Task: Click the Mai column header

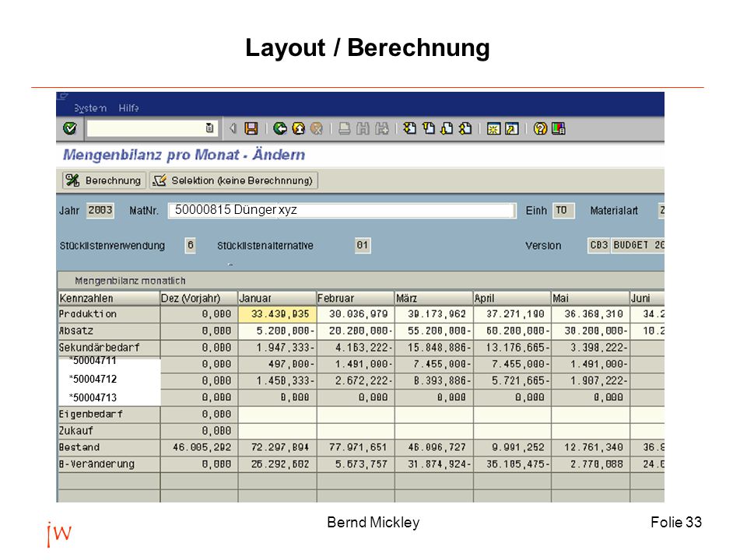Action: pos(591,298)
